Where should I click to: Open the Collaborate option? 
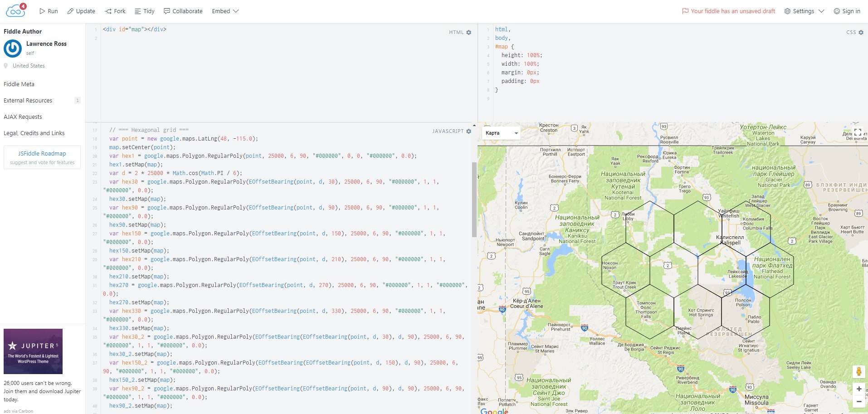click(x=183, y=11)
